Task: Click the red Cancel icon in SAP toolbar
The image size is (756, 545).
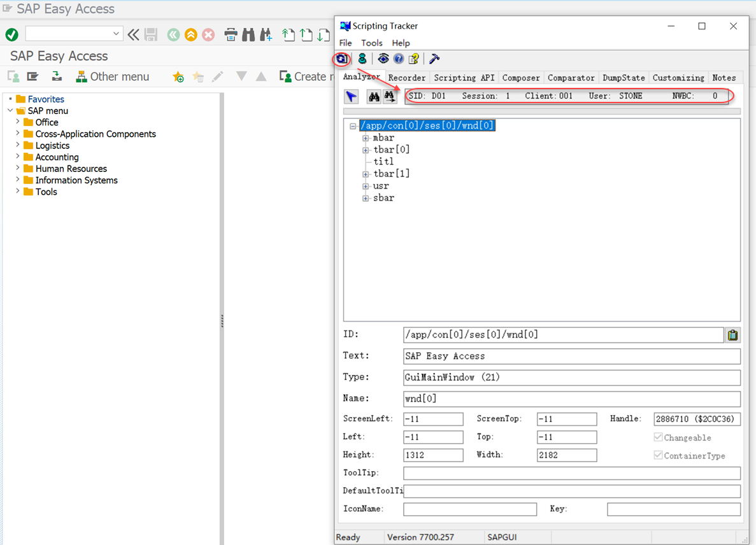Action: point(208,34)
